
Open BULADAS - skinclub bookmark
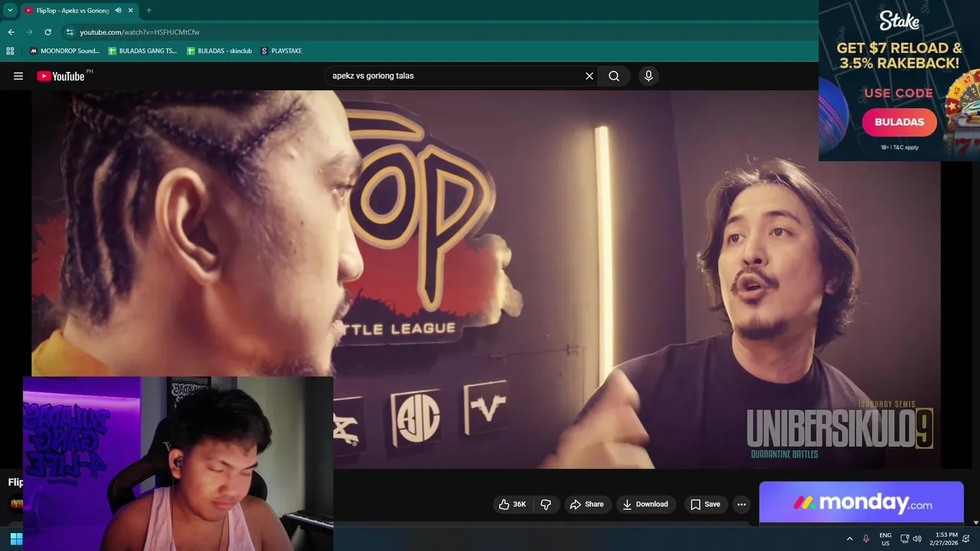(219, 51)
